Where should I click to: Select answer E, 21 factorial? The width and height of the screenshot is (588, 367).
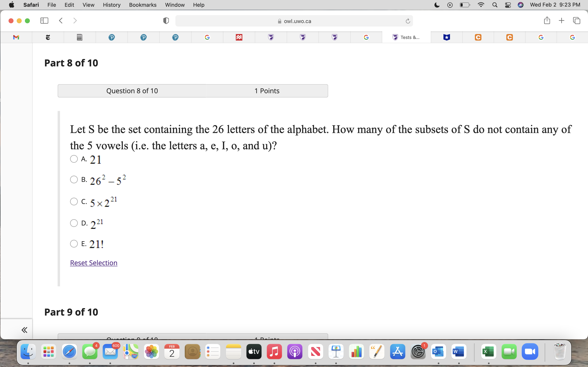click(x=74, y=243)
